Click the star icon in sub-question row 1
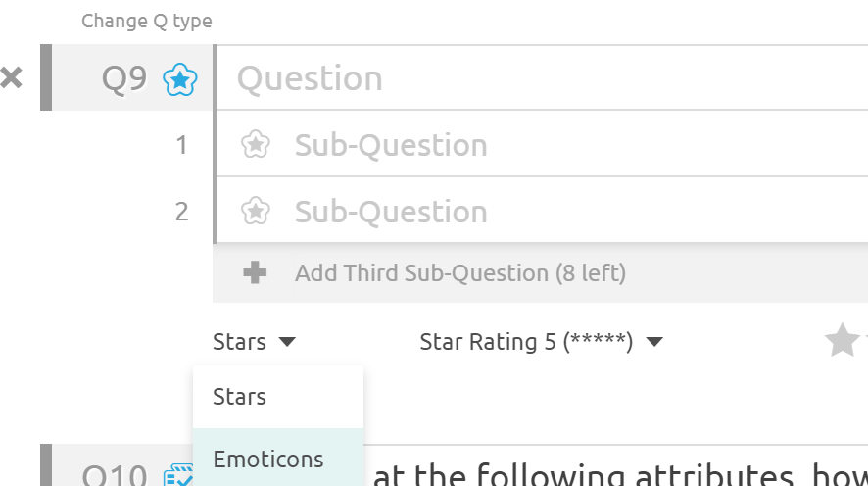Viewport: 868px width, 486px height. [x=255, y=145]
